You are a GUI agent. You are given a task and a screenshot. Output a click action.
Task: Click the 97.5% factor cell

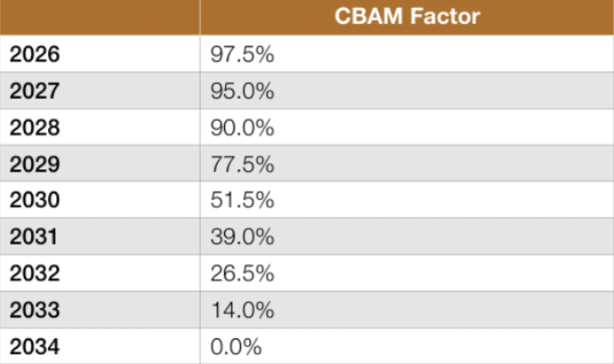click(x=242, y=54)
